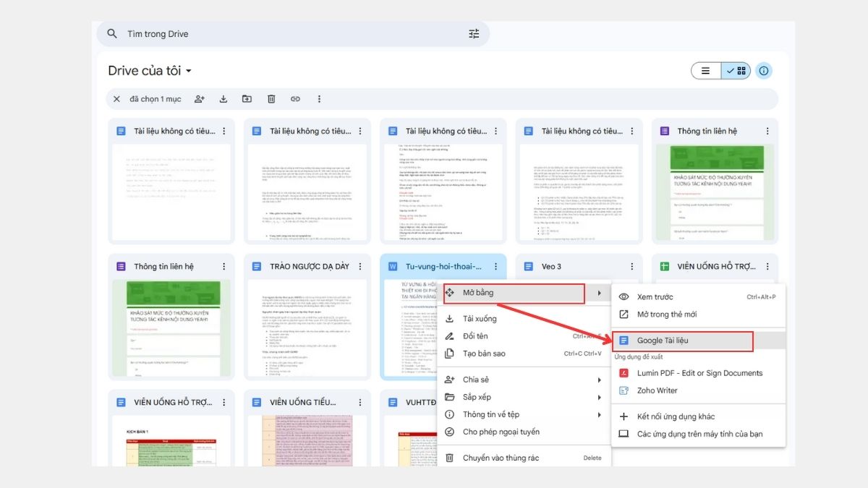Click move-to-folder toolbar icon
868x488 pixels.
click(x=247, y=99)
